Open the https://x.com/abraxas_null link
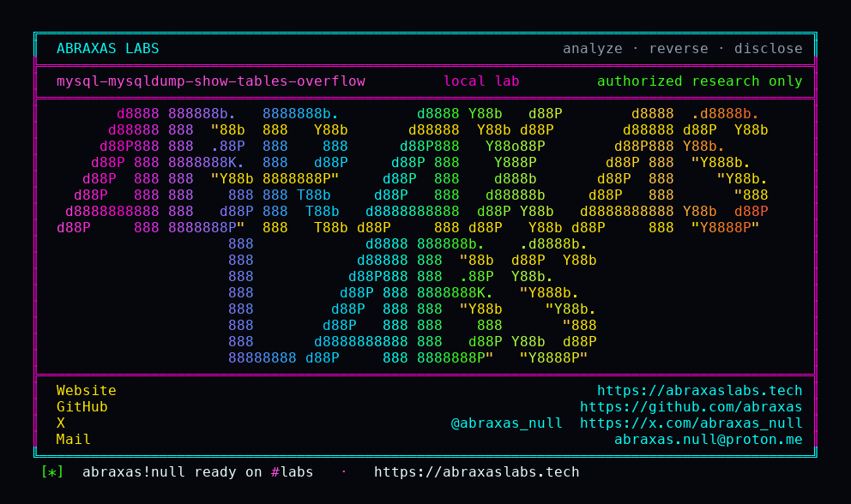 tap(691, 423)
